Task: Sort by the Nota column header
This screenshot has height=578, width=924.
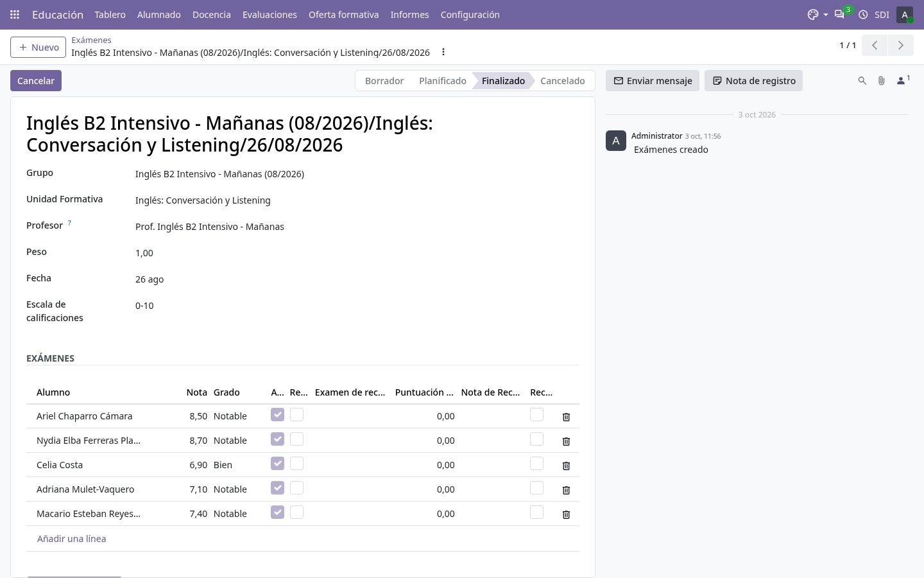Action: [196, 392]
